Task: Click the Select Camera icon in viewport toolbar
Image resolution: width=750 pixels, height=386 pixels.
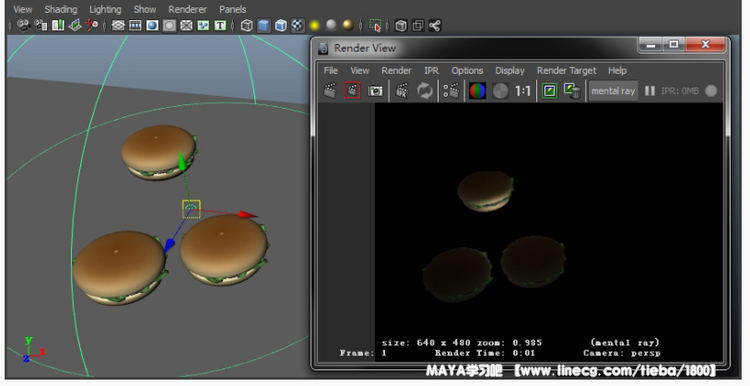Action: tap(23, 25)
